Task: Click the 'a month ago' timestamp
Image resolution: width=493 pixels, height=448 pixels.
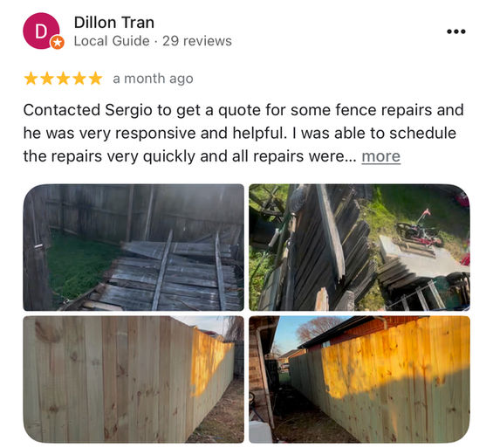Action: (153, 79)
